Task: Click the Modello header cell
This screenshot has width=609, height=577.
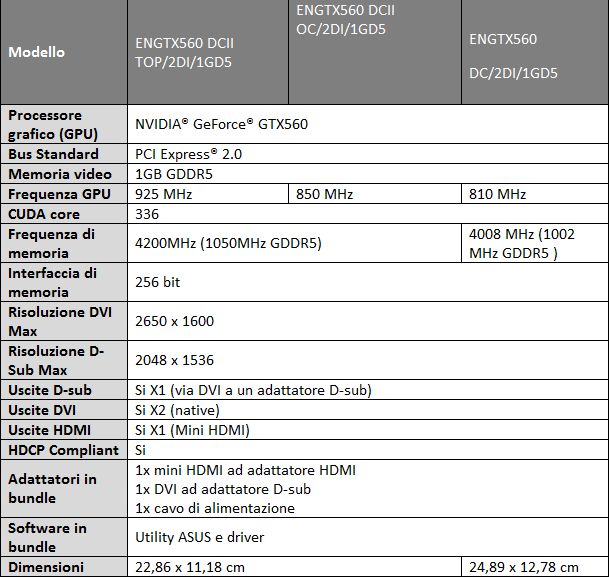Action: tap(37, 52)
